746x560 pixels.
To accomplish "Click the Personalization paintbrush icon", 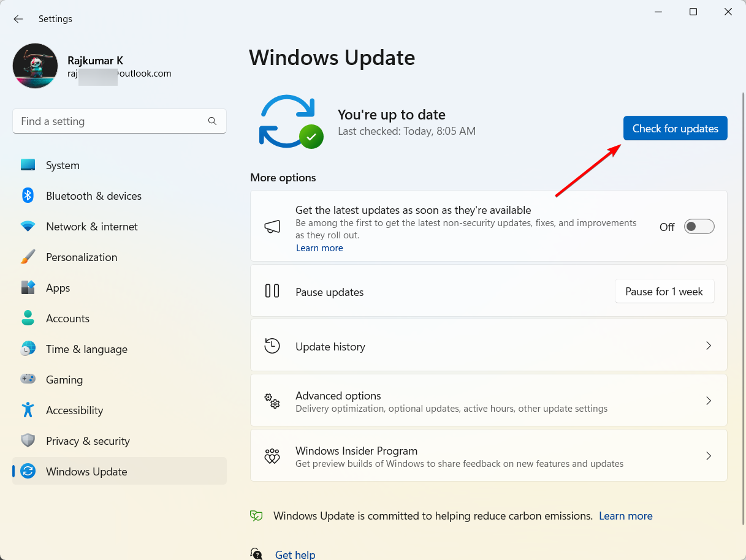I will point(28,257).
